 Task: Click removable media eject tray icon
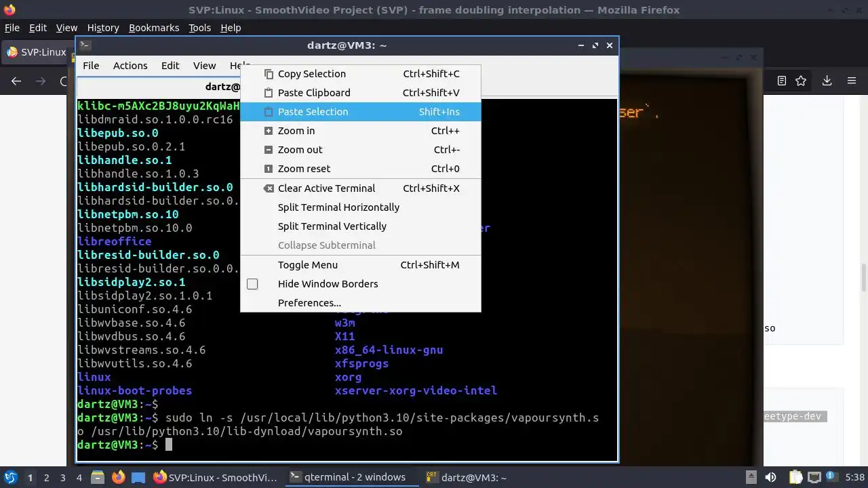pyautogui.click(x=751, y=477)
